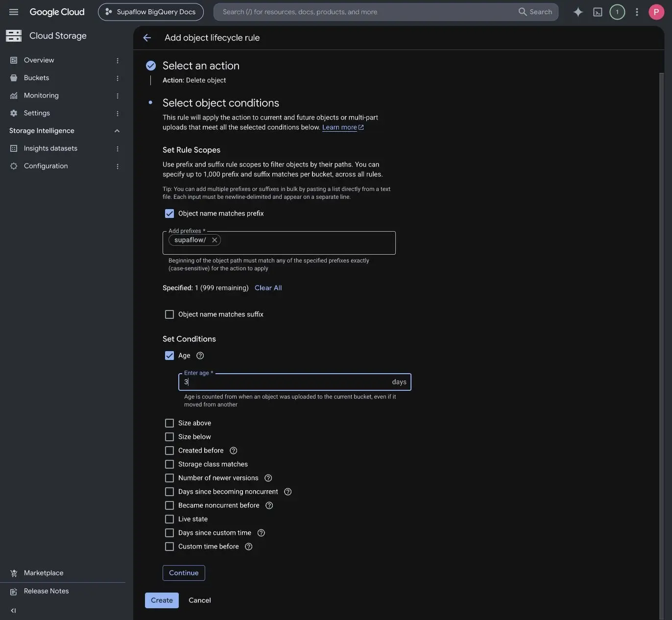
Task: Uncheck Object name matches prefix
Action: coord(169,214)
